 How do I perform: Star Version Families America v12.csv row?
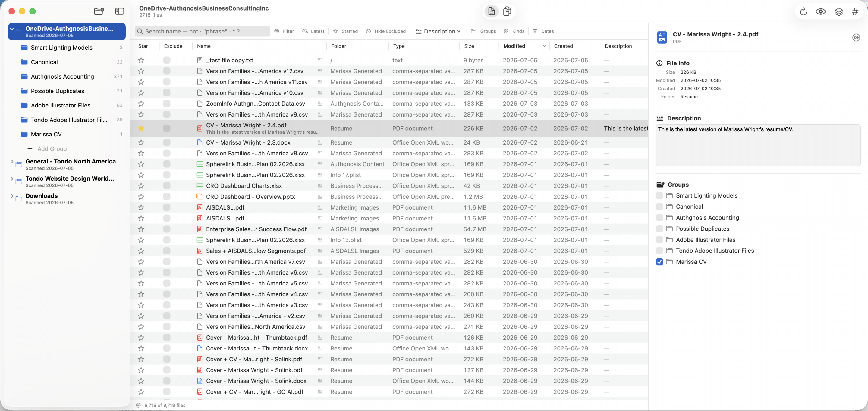click(141, 71)
